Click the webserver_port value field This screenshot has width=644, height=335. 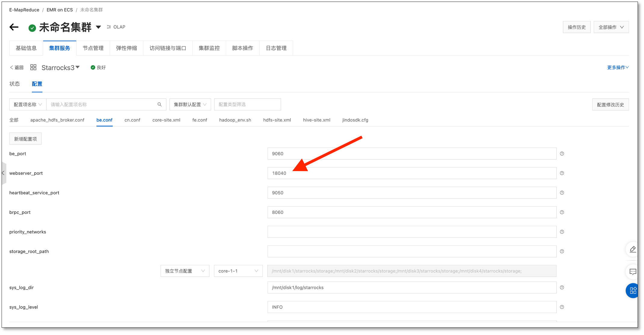[412, 173]
